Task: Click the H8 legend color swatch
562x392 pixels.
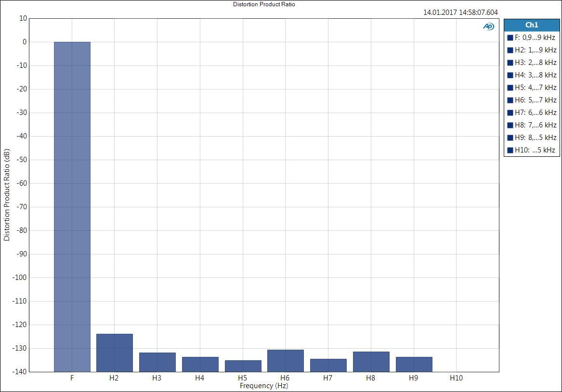Action: [x=510, y=126]
